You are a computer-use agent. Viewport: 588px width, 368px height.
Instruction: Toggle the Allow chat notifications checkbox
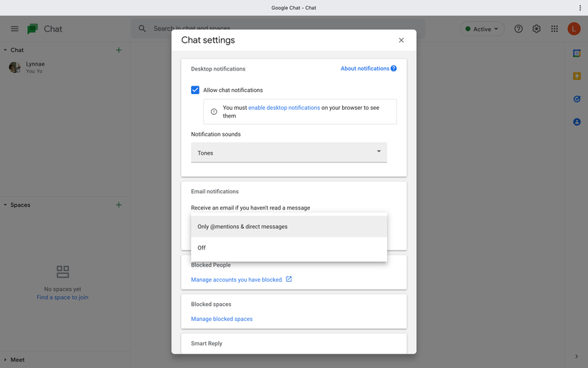[195, 90]
